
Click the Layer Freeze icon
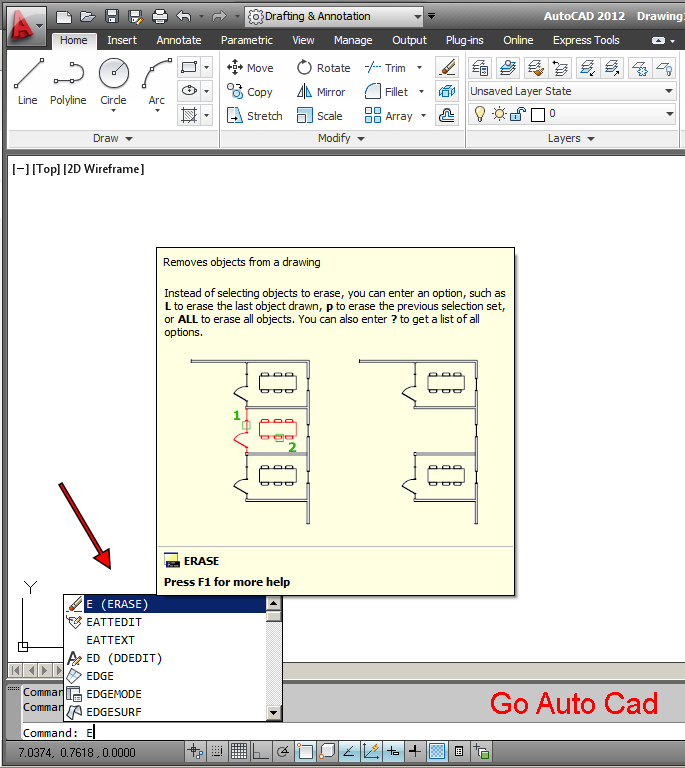tap(640, 68)
